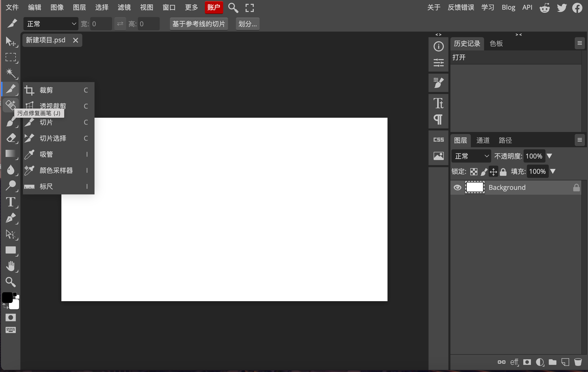Click 基于参考线的切片 button
Image resolution: width=588 pixels, height=372 pixels.
coord(199,24)
